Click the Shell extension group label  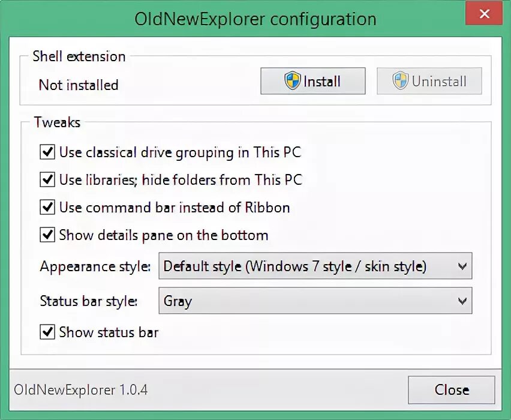[x=79, y=56]
